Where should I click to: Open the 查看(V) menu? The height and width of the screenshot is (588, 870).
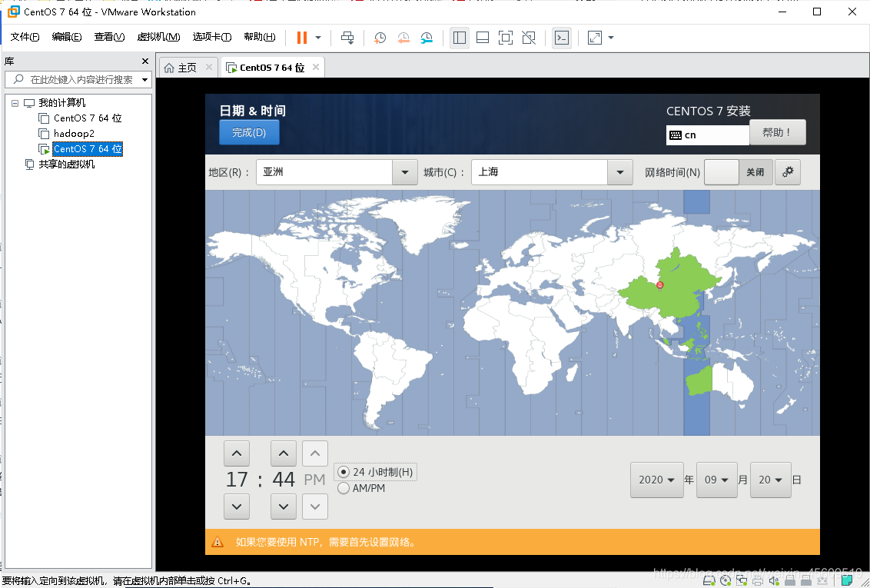(x=109, y=37)
